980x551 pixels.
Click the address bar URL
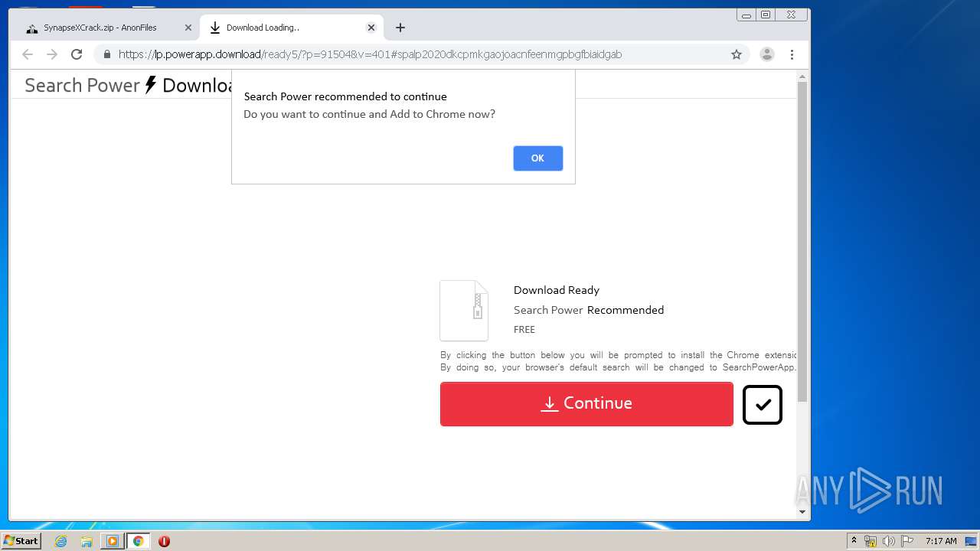coord(370,54)
